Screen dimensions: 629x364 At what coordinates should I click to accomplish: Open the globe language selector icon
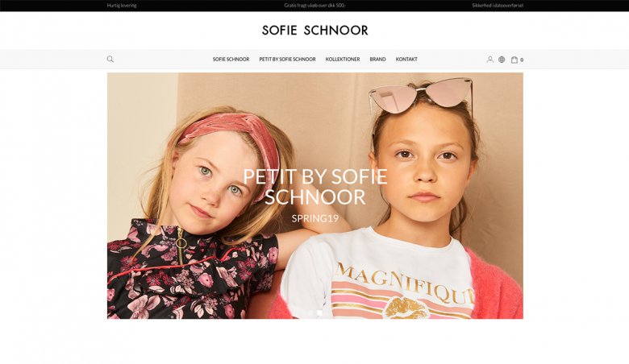502,60
